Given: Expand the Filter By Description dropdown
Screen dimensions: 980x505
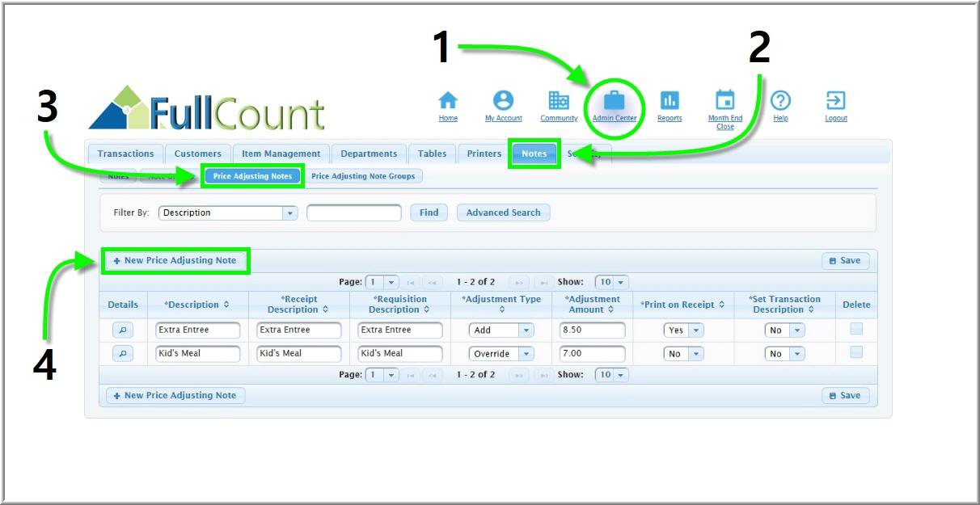Looking at the screenshot, I should (289, 213).
